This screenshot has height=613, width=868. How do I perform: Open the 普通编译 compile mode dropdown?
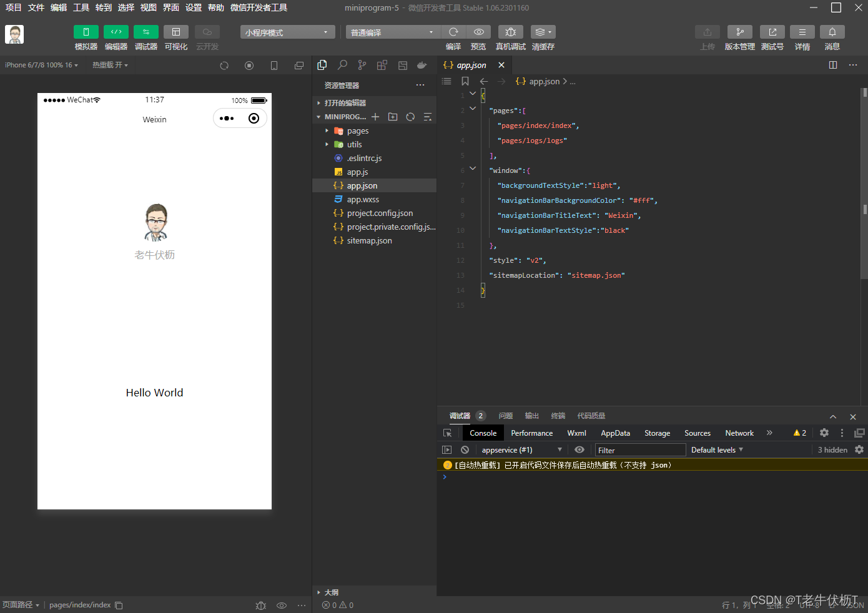coord(393,32)
